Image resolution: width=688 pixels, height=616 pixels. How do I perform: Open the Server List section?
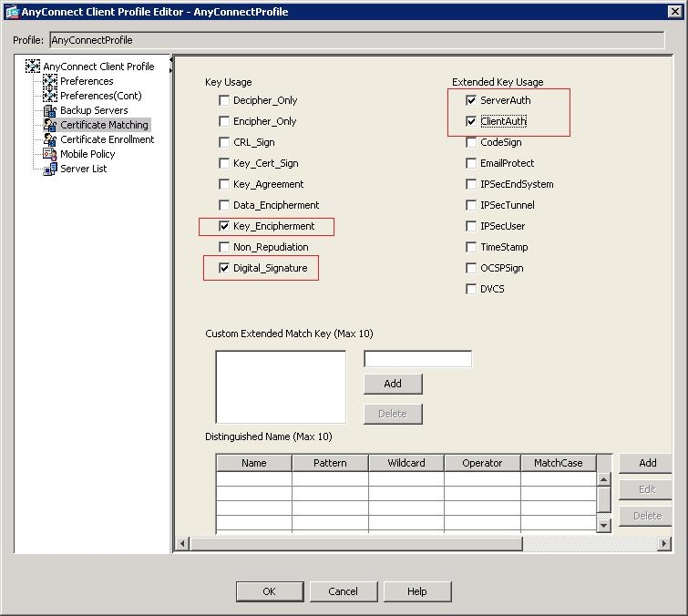[x=83, y=169]
